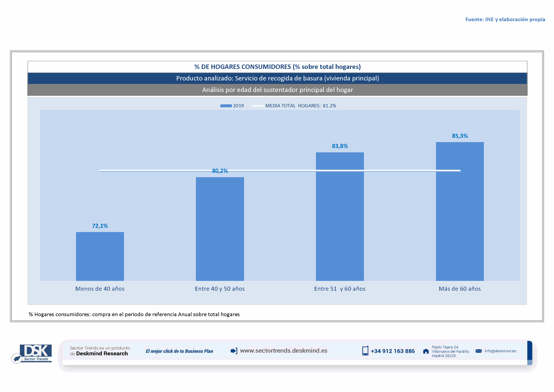This screenshot has height=392, width=554.
Task: Click the mobile phone icon
Action: [365, 351]
